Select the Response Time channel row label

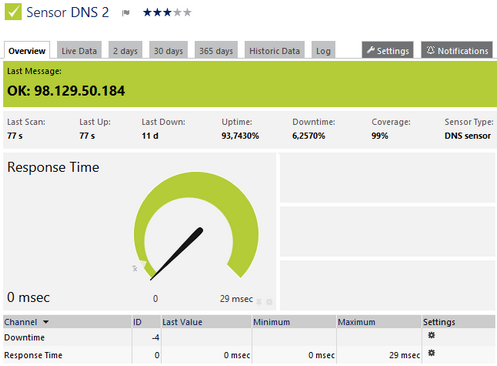click(33, 355)
